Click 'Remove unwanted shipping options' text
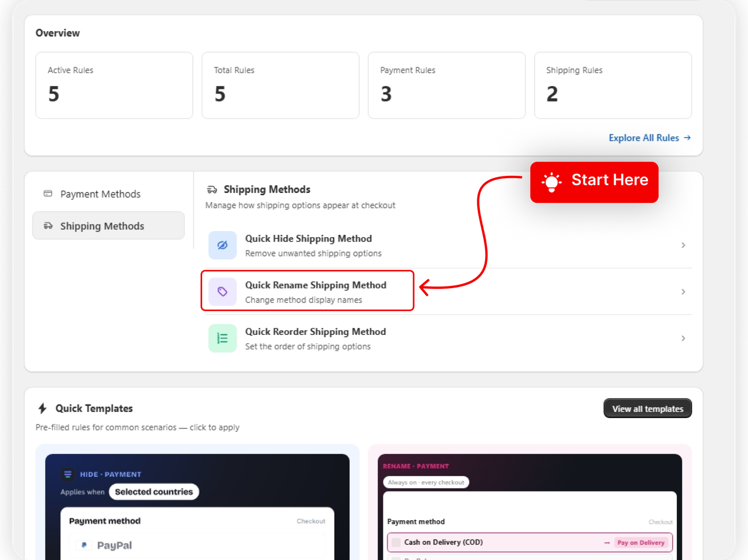Image resolution: width=748 pixels, height=560 pixels. pyautogui.click(x=313, y=253)
